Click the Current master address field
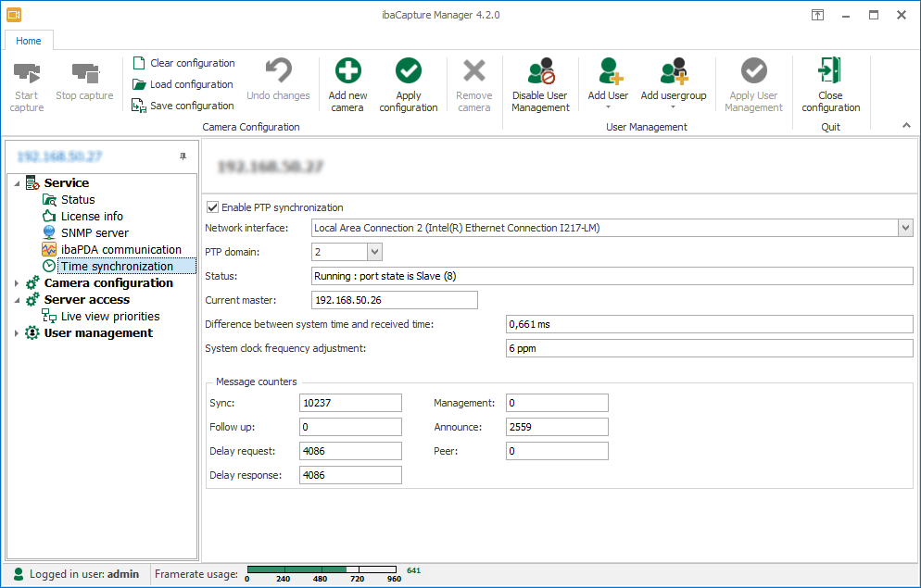The height and width of the screenshot is (588, 921). click(394, 300)
